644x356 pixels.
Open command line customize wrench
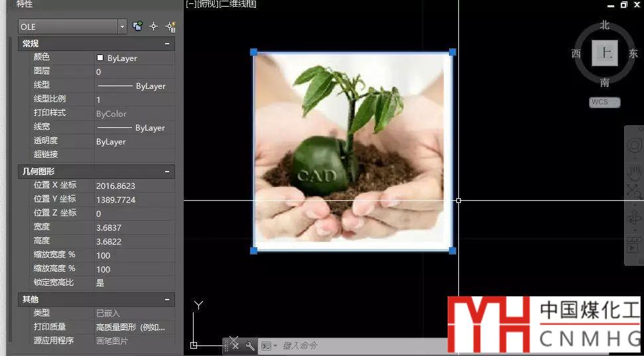click(250, 345)
